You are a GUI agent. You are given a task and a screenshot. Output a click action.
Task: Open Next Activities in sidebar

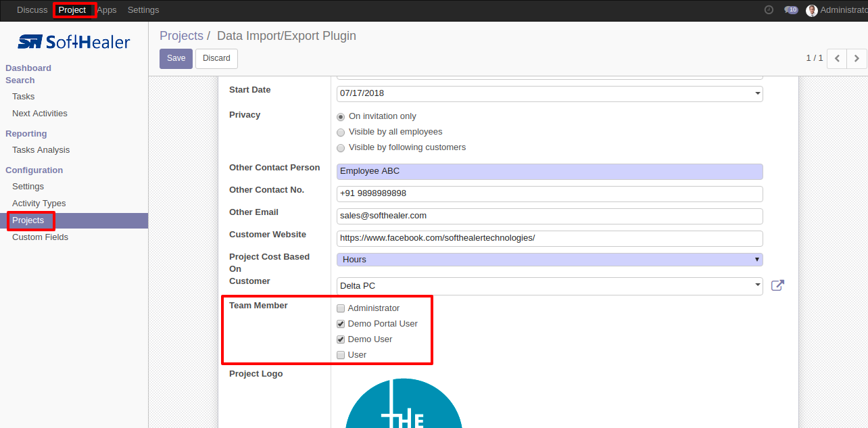click(x=40, y=114)
